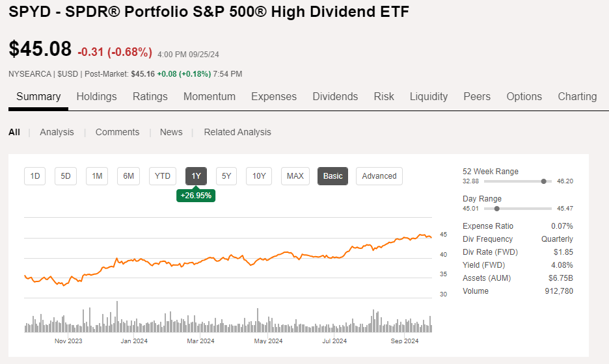This screenshot has width=609, height=364.
Task: Click the +26.95% performance badge
Action: [x=196, y=196]
